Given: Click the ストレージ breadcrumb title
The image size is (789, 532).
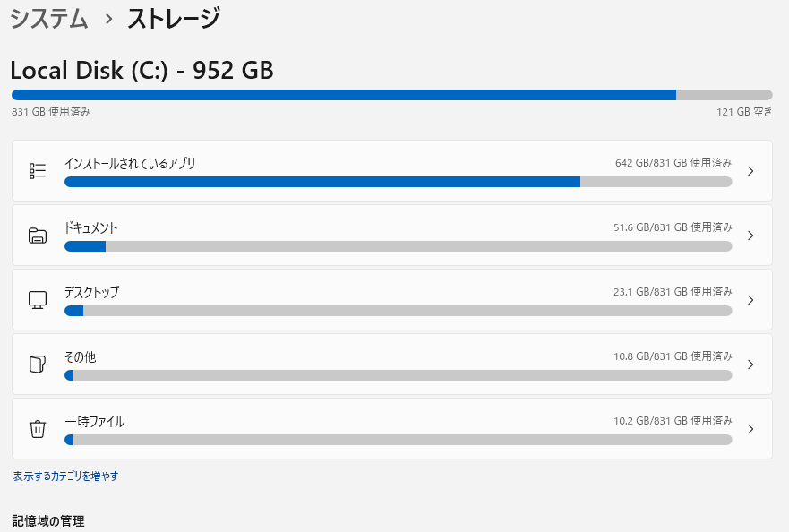Looking at the screenshot, I should coord(173,18).
